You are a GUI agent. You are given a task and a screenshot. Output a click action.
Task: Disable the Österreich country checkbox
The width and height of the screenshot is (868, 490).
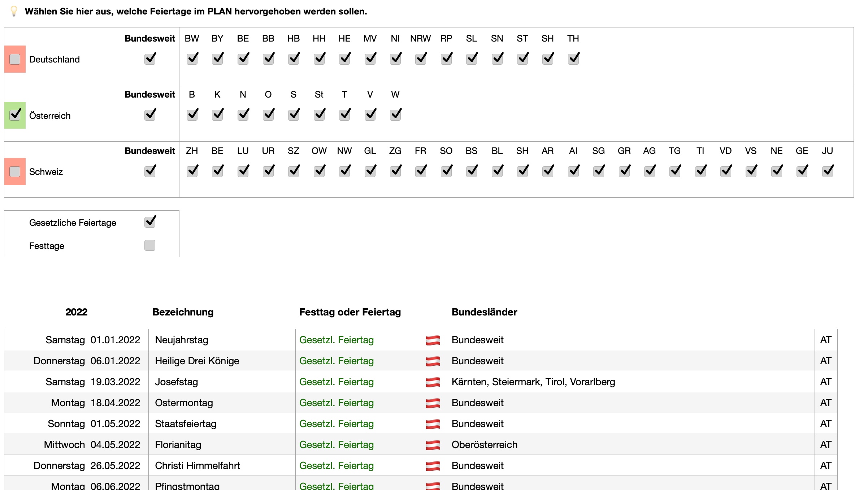click(15, 115)
